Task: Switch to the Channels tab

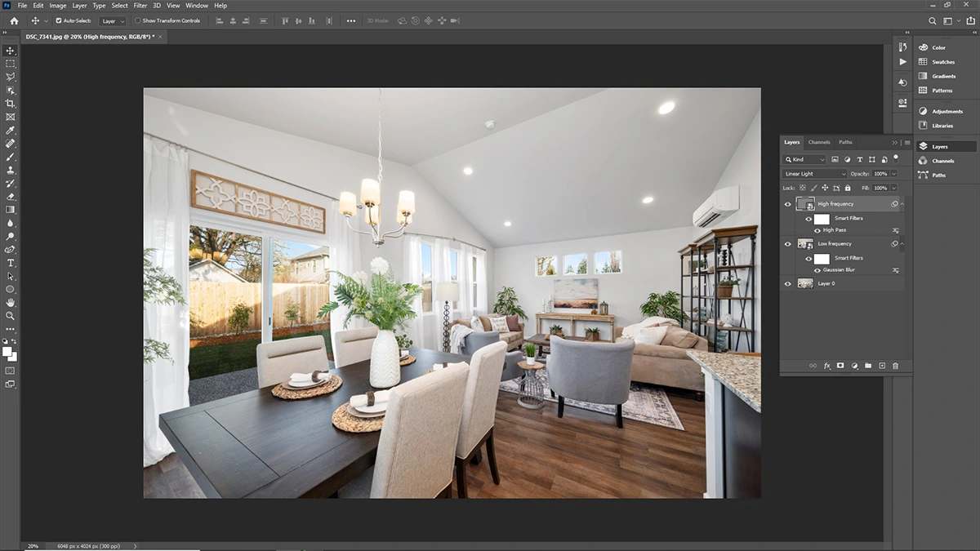Action: (x=818, y=142)
